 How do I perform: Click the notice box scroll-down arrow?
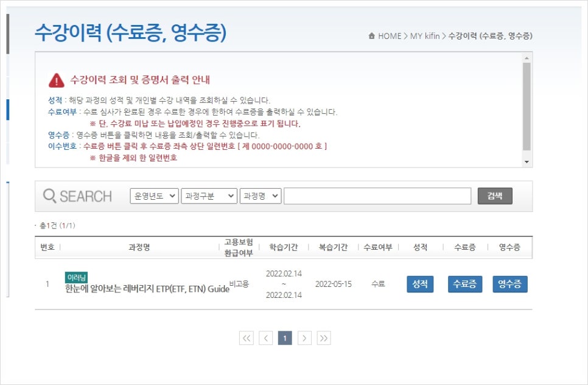point(527,161)
